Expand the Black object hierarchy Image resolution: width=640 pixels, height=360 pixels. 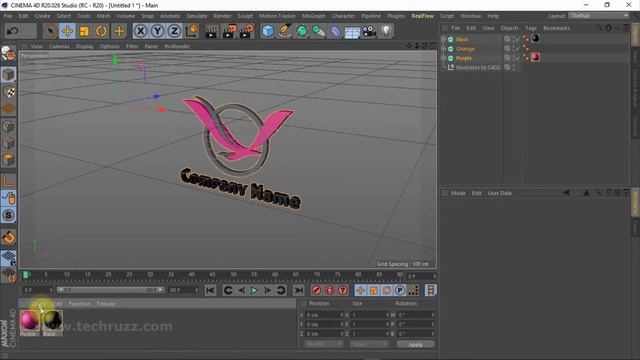click(x=444, y=39)
